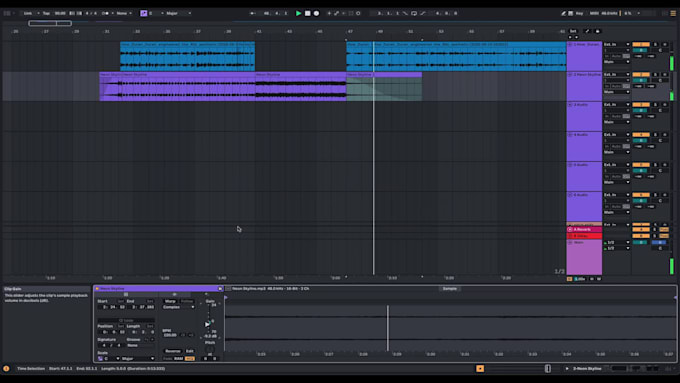680x383 pixels.
Task: Click the Edit sample button
Action: point(190,351)
